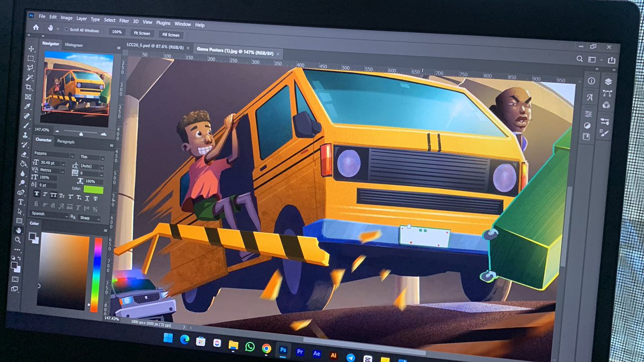Open the Edit Toolbar three-dots icon
The width and height of the screenshot is (644, 362).
[x=17, y=249]
